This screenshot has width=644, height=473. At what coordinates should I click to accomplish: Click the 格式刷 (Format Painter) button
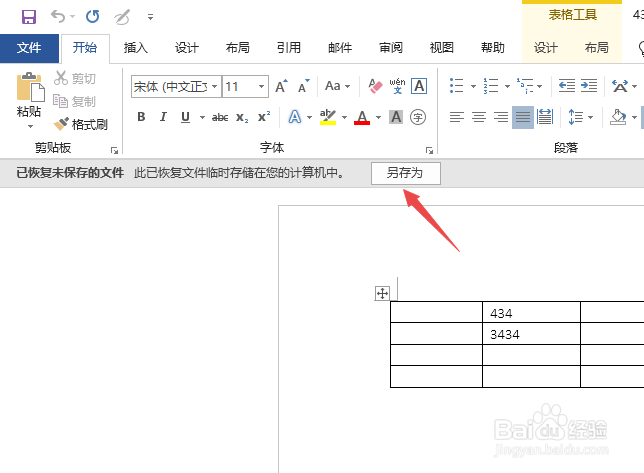(81, 124)
